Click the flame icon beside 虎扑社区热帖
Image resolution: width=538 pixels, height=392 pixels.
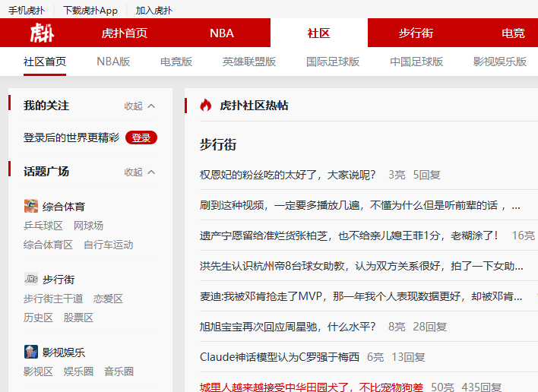click(x=206, y=105)
